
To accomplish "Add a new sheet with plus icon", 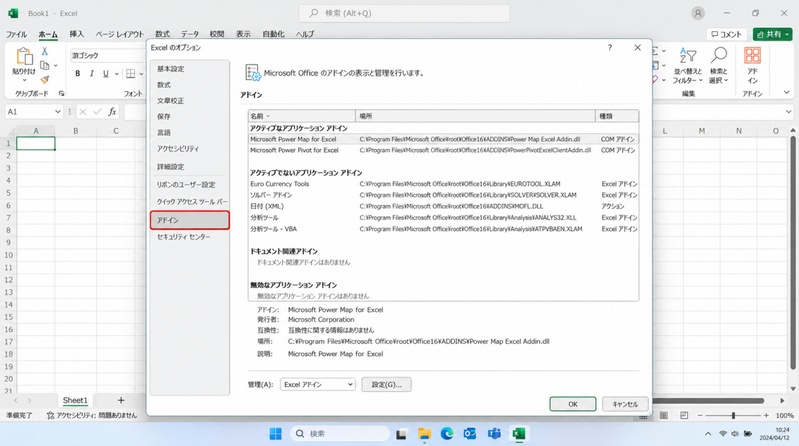I will (x=121, y=401).
